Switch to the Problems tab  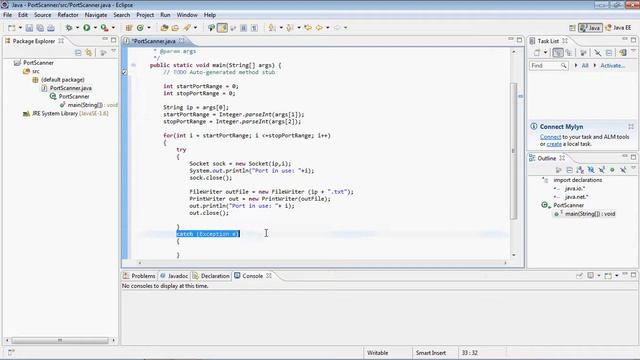[139, 276]
